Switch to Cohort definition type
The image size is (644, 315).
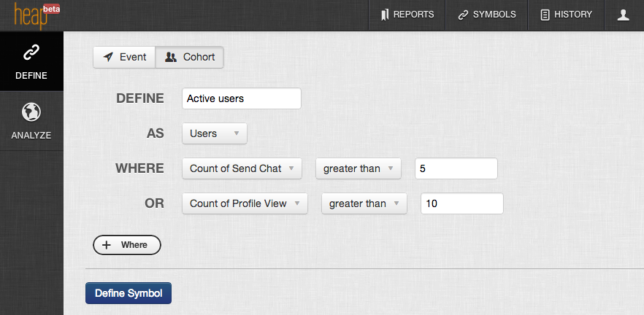click(x=190, y=57)
